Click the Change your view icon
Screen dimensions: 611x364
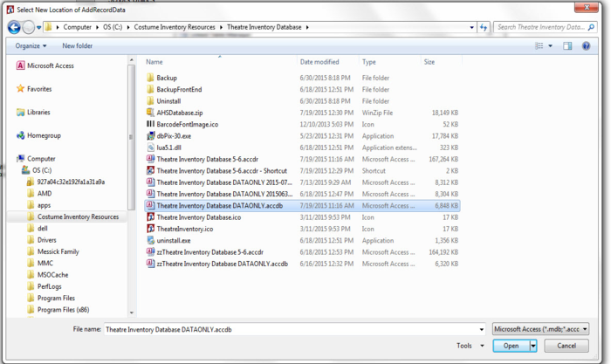click(x=539, y=46)
